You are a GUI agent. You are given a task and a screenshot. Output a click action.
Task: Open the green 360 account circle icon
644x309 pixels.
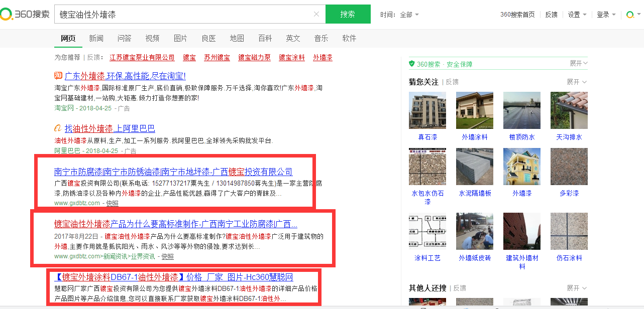[630, 15]
